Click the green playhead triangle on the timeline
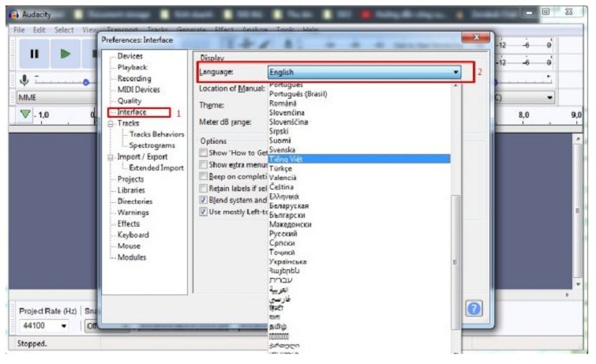Image resolution: width=596 pixels, height=364 pixels. 26,115
